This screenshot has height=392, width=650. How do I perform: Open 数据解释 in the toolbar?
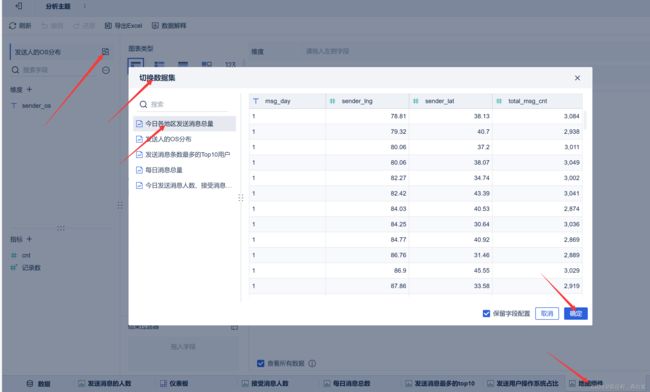(169, 26)
